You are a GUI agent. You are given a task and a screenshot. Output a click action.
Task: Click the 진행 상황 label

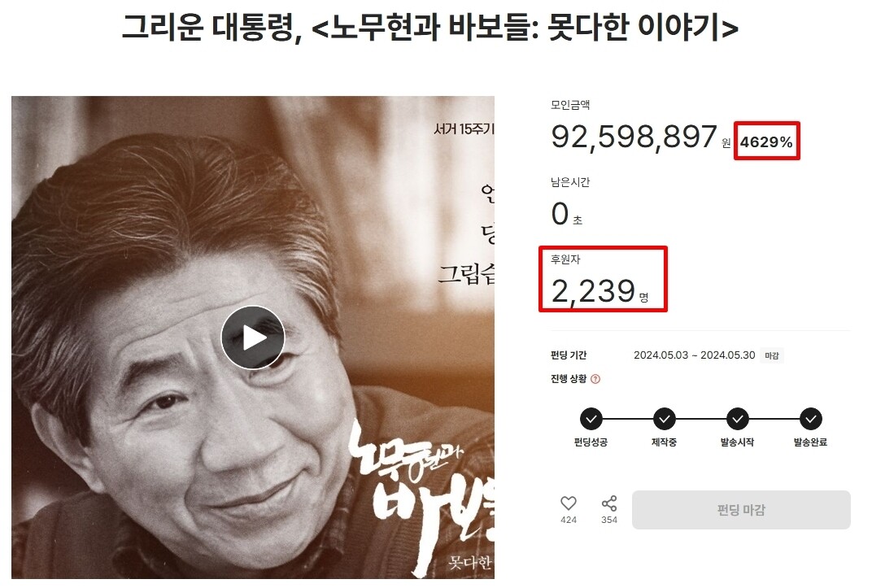569,378
